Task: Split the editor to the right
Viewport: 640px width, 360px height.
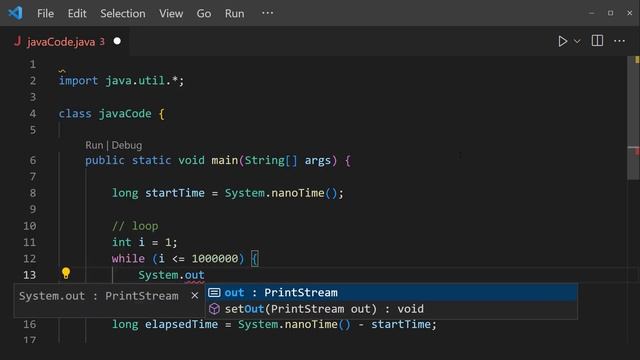Action: (597, 41)
